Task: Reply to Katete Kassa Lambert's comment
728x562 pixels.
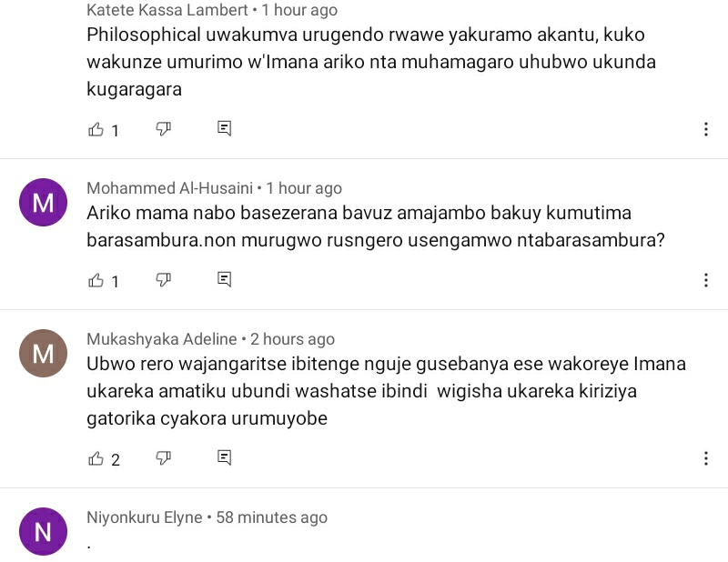Action: 225,129
